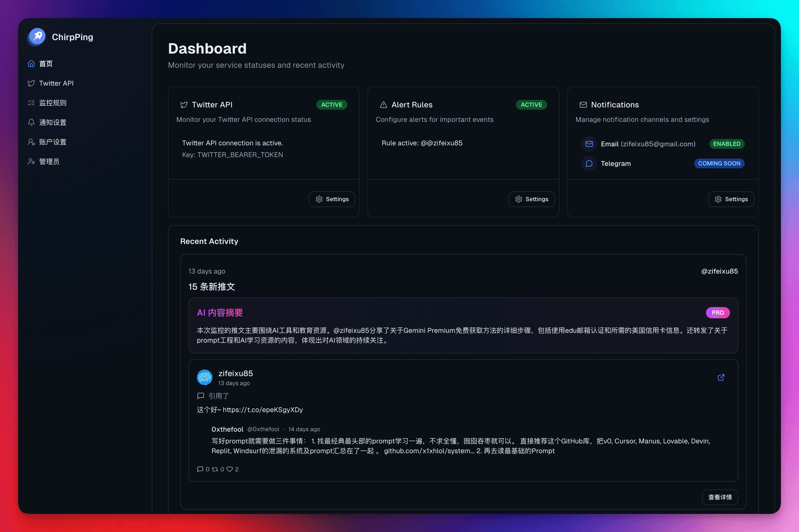This screenshot has height=532, width=799.
Task: Click the bell icon beside 通知设置
Action: click(32, 122)
